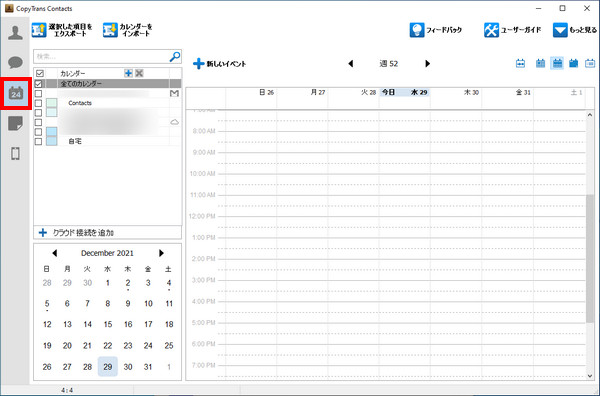
Task: Click the カレンダーをインポート button label
Action: click(x=136, y=30)
